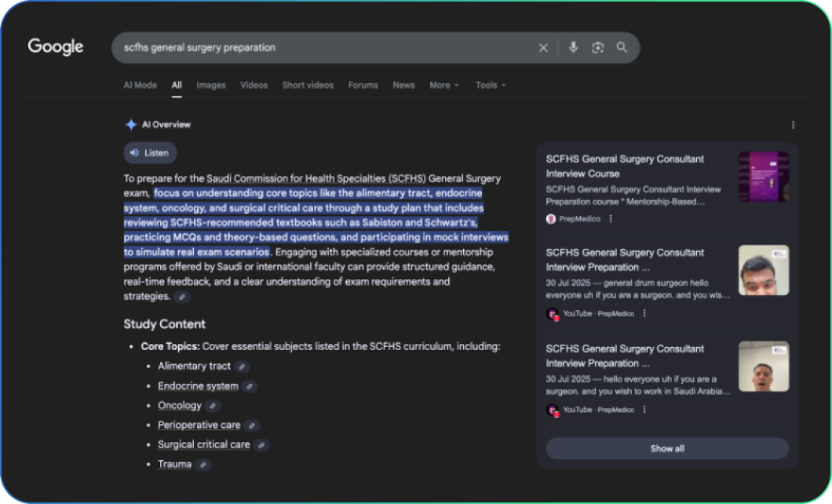832x504 pixels.
Task: Click the link chip beside Trauma
Action: coord(203,465)
